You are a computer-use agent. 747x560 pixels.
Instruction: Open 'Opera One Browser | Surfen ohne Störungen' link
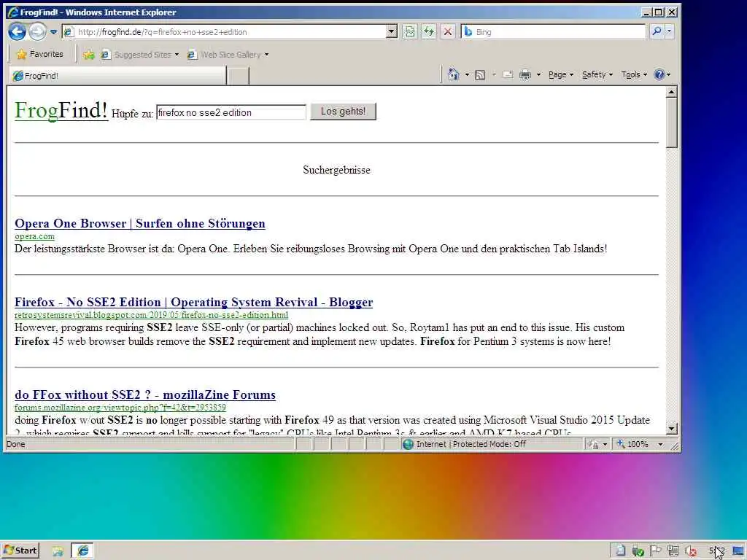point(139,223)
